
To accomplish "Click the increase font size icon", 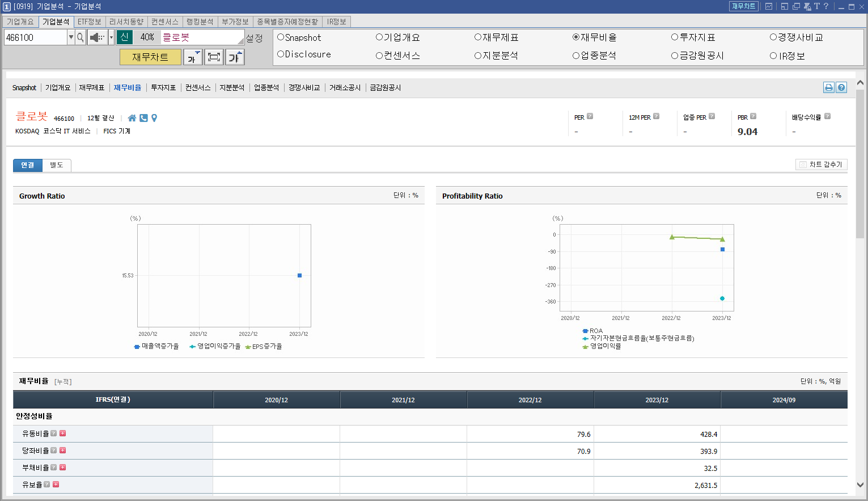I will tap(235, 57).
